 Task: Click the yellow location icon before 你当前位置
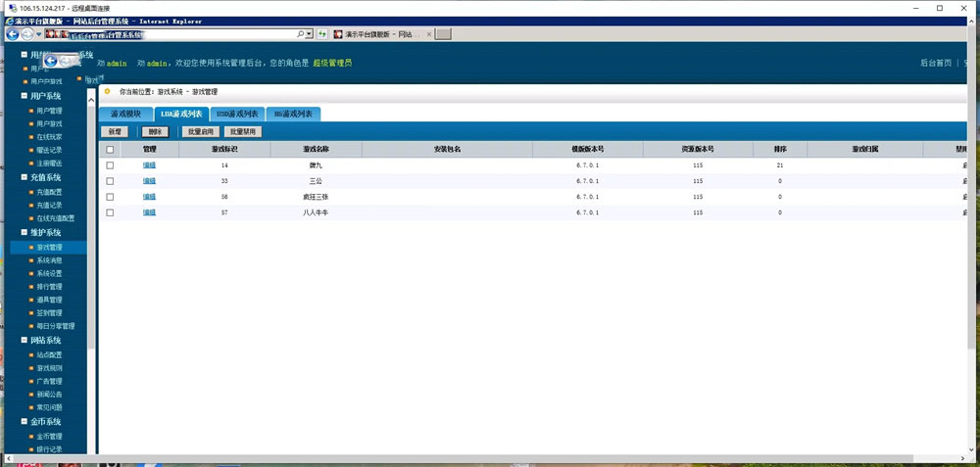(x=108, y=91)
